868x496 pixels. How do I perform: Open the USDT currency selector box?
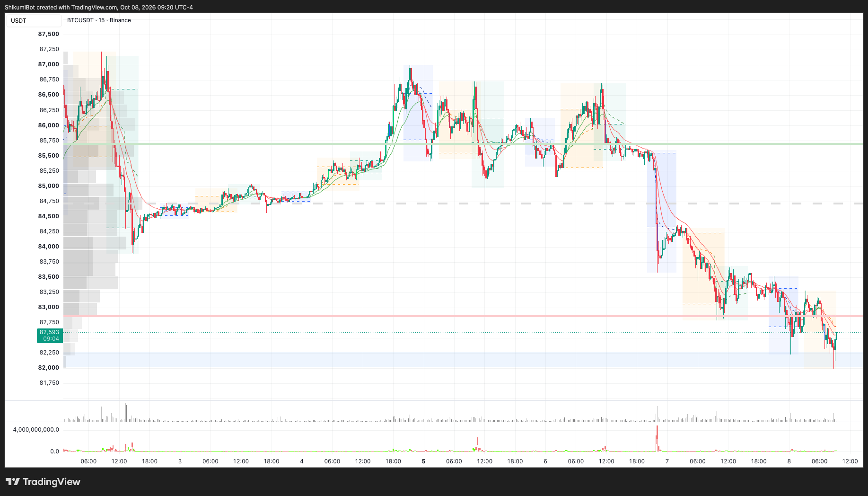click(34, 20)
